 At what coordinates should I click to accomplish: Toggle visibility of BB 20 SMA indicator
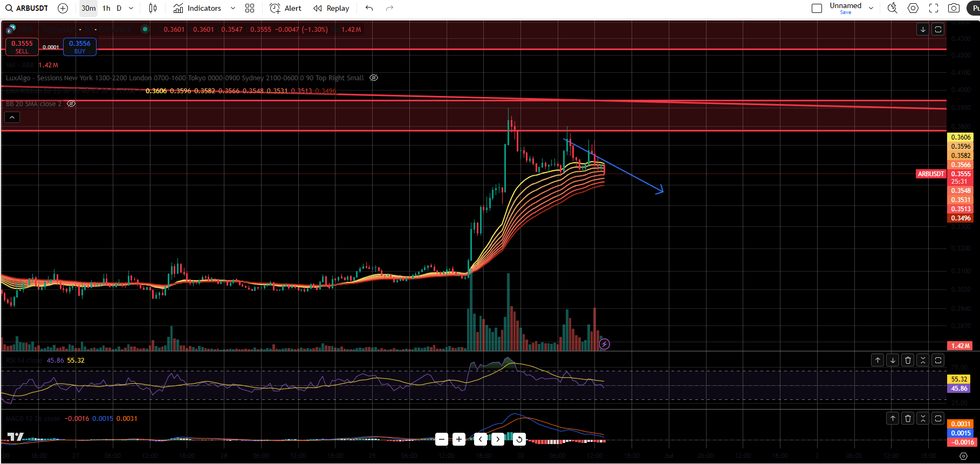pyautogui.click(x=71, y=103)
